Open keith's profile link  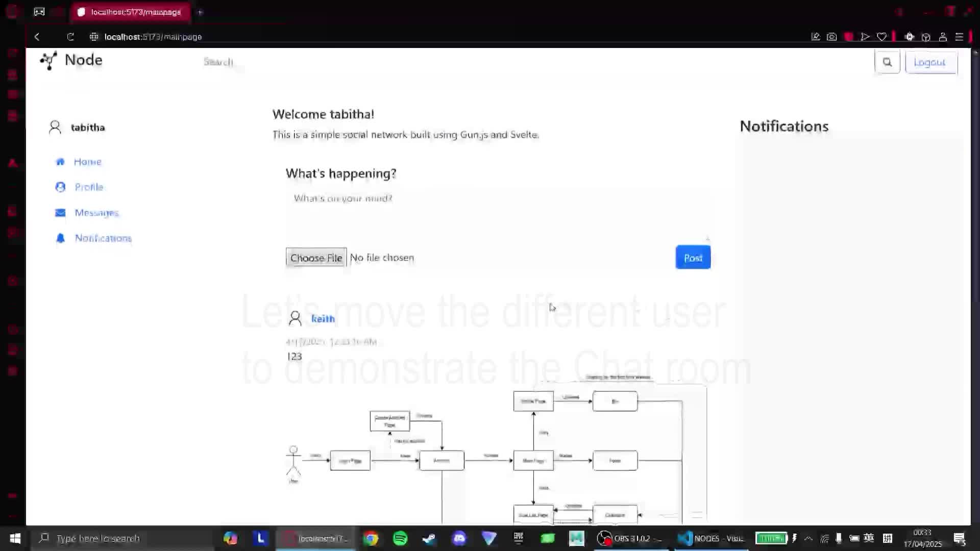[x=323, y=319]
